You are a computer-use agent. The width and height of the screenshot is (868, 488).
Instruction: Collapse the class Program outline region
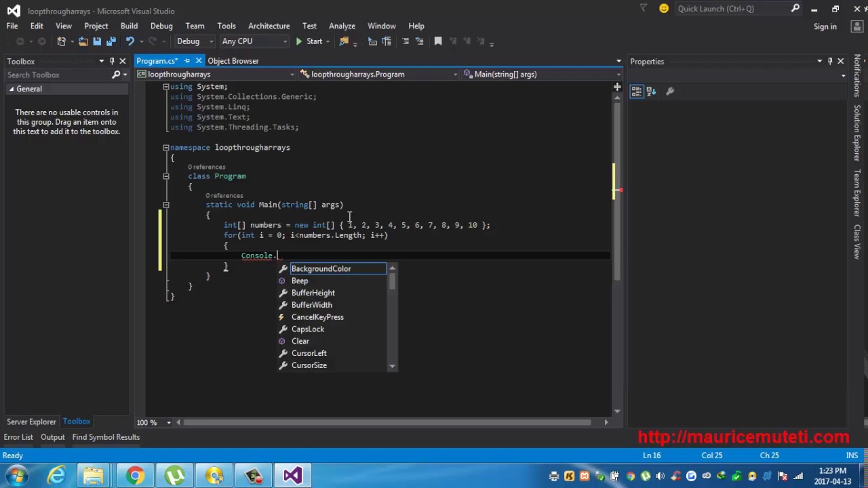[165, 176]
